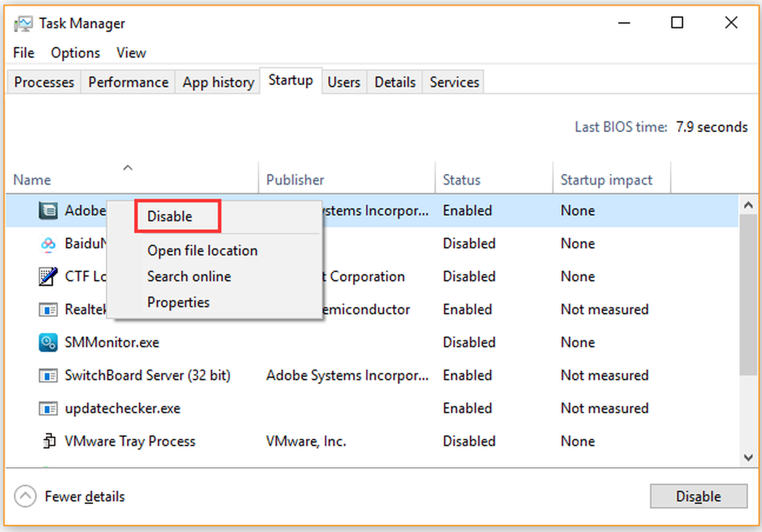This screenshot has height=532, width=762.
Task: Click the SMMonitor.exe gear icon
Action: [48, 343]
